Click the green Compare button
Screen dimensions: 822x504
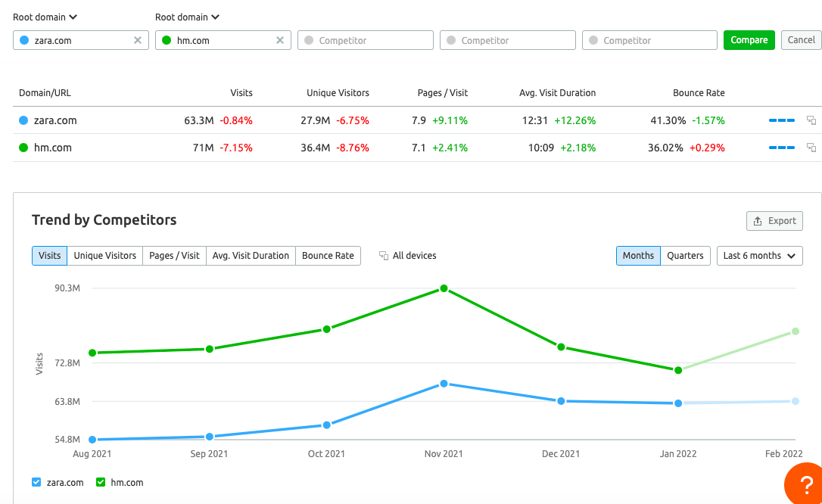coord(749,39)
